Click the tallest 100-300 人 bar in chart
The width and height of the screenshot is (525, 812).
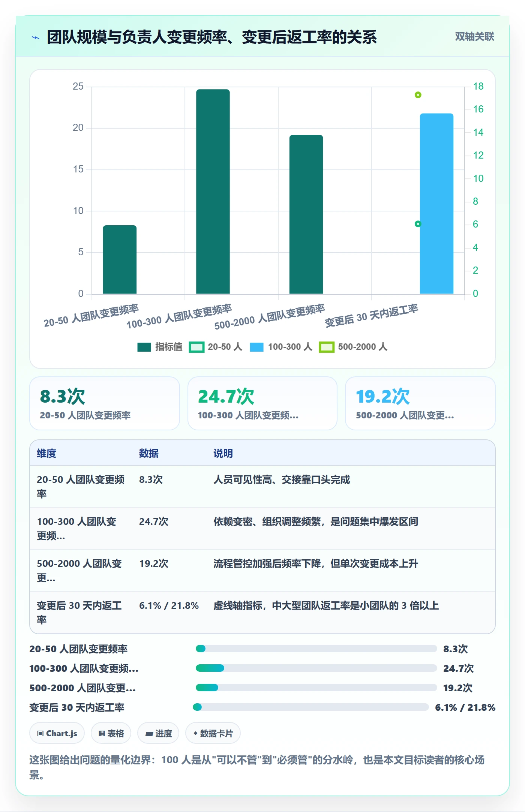213,191
